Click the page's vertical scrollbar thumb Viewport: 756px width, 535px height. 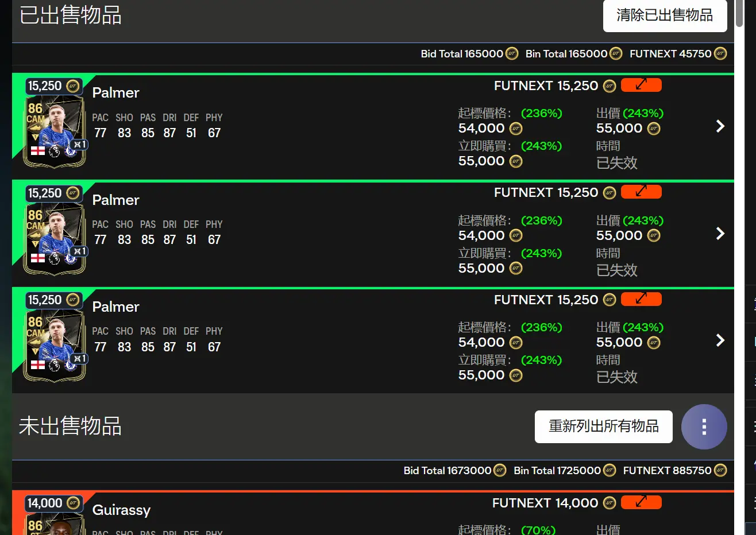pyautogui.click(x=739, y=13)
